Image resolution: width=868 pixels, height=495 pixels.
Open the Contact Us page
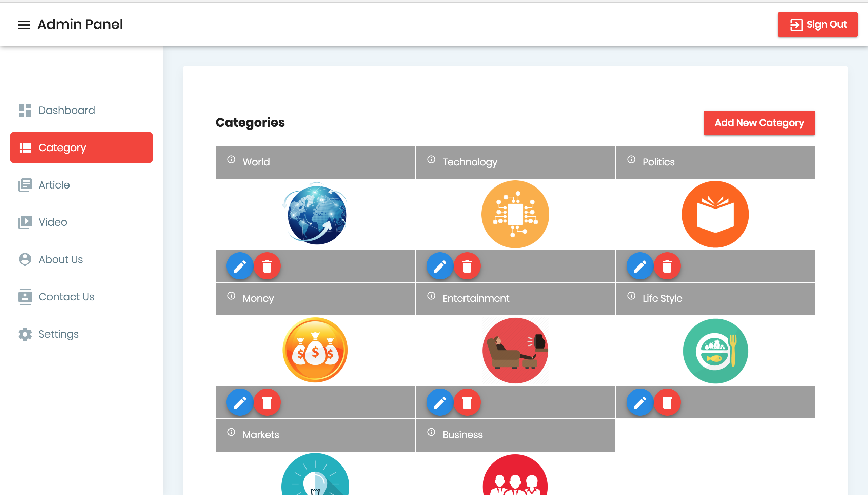66,297
